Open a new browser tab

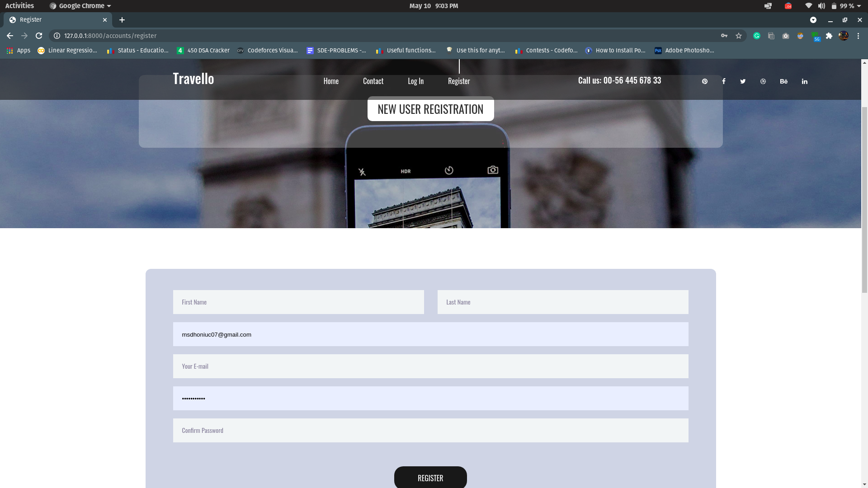tap(122, 20)
